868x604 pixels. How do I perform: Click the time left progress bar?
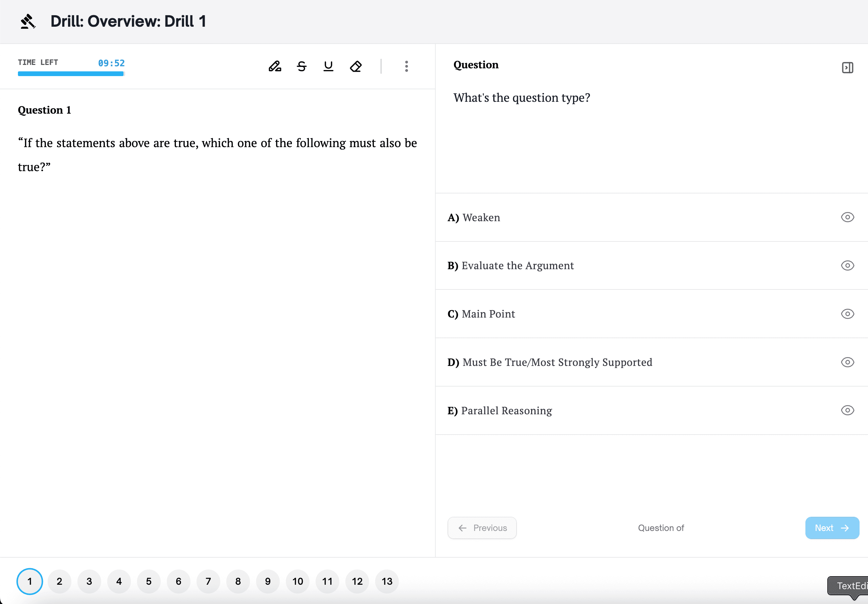(71, 74)
